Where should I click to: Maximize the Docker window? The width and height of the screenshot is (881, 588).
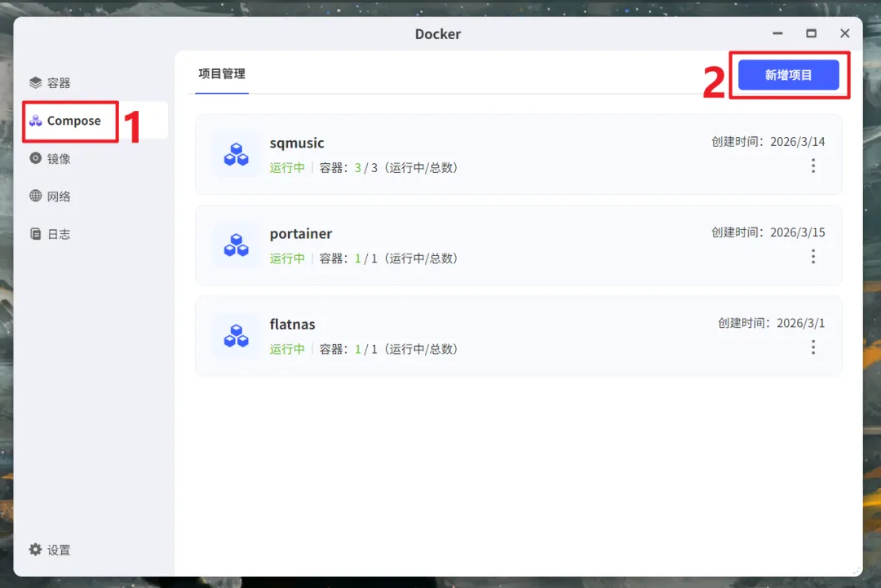(812, 33)
